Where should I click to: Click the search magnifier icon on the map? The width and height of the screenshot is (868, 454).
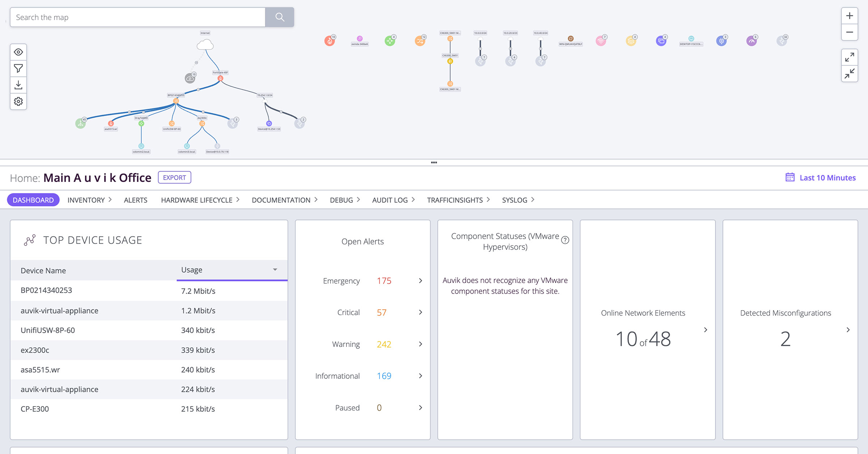279,17
